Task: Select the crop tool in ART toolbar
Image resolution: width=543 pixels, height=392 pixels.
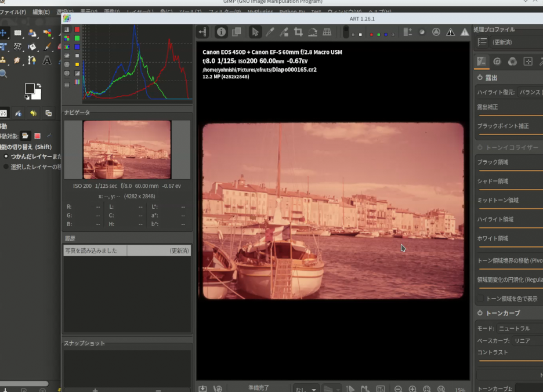Action: tap(298, 32)
